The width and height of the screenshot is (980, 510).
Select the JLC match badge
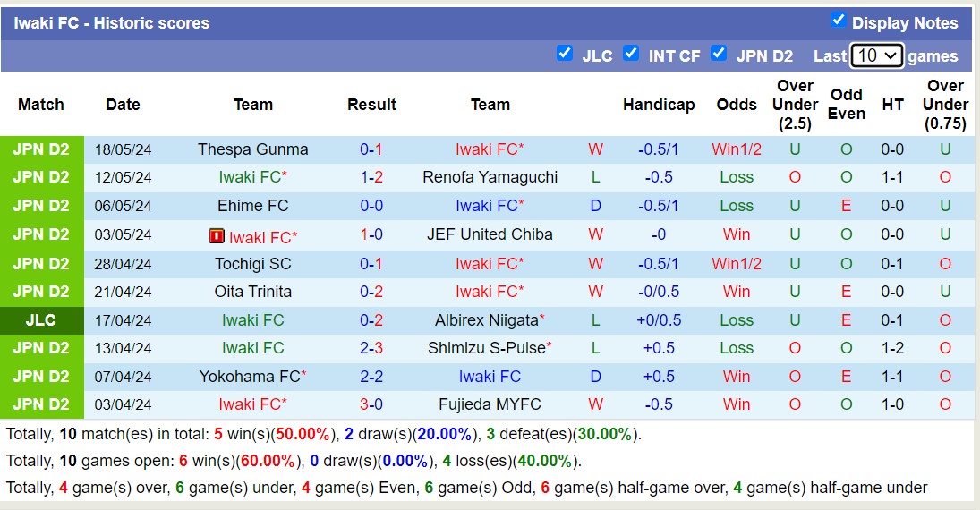click(x=41, y=320)
